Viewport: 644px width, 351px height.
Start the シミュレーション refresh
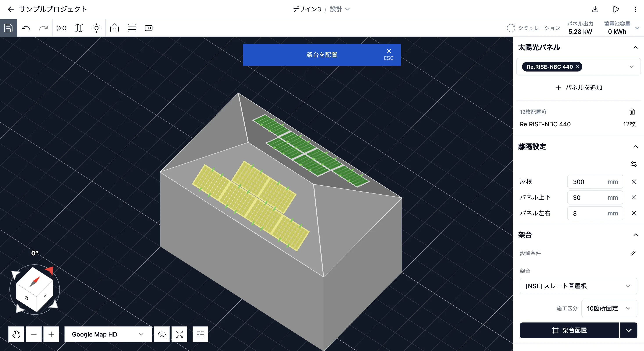533,28
